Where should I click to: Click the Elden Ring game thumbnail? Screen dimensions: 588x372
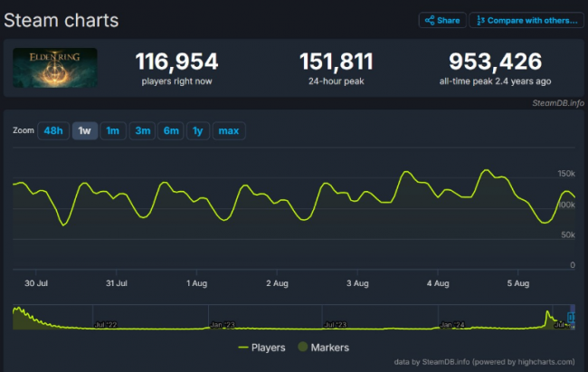(x=55, y=68)
